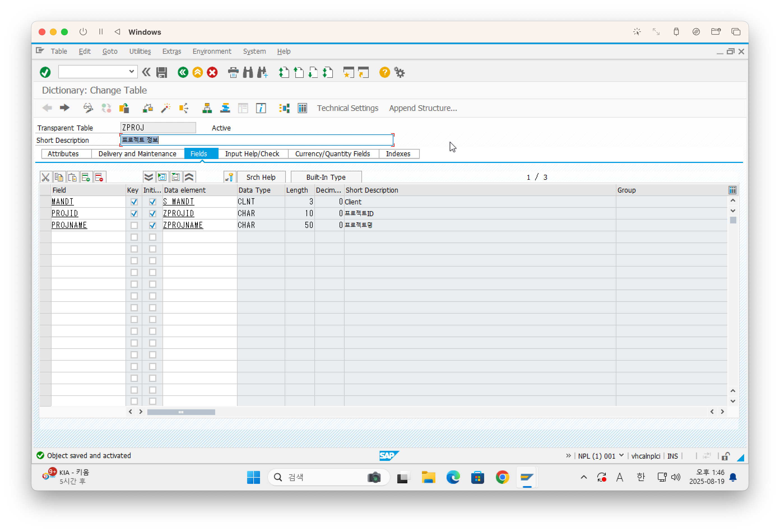The width and height of the screenshot is (780, 532).
Task: Click the Insert Row icon
Action: 86,177
